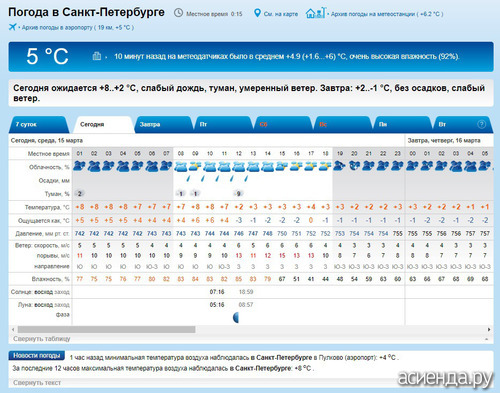
Task: Click the airplane airport archive icon
Action: click(13, 27)
